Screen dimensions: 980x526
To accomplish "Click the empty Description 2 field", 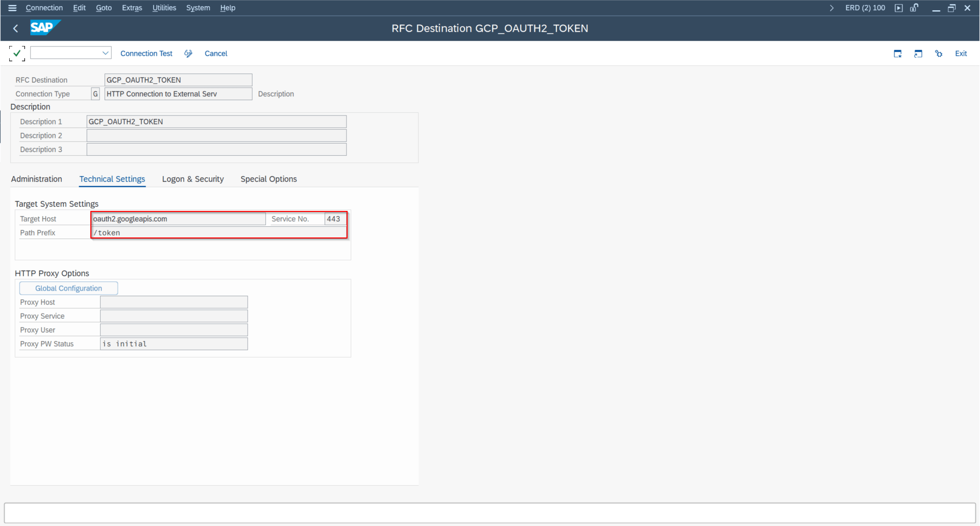I will 216,135.
